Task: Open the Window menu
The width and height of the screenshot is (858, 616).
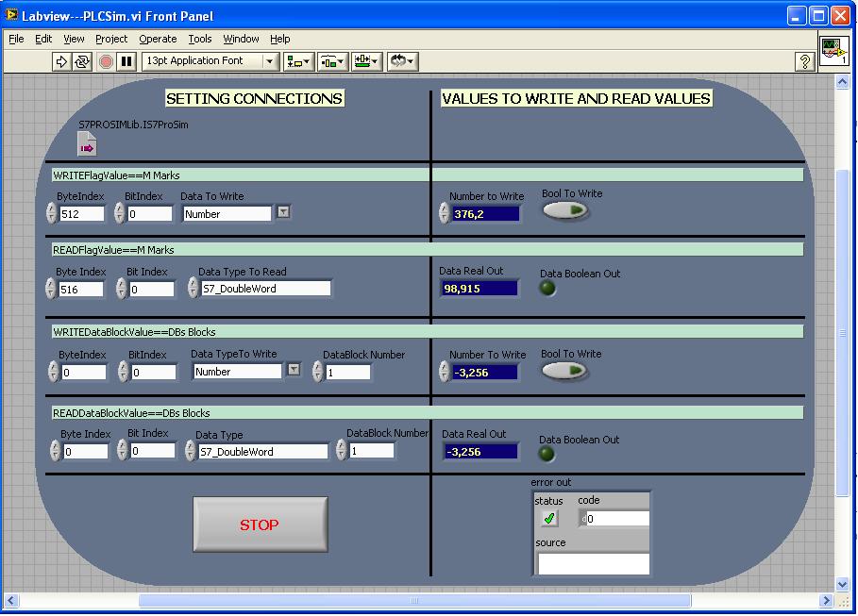Action: point(241,39)
